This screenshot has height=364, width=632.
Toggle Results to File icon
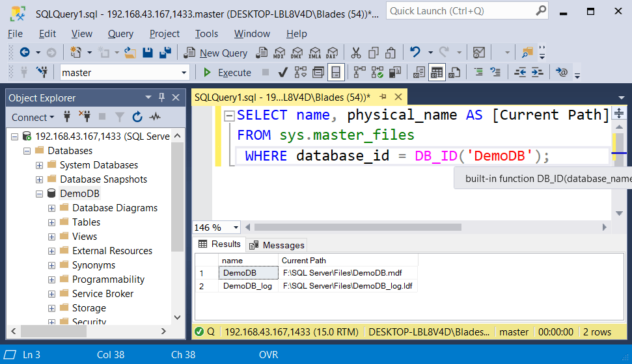454,73
